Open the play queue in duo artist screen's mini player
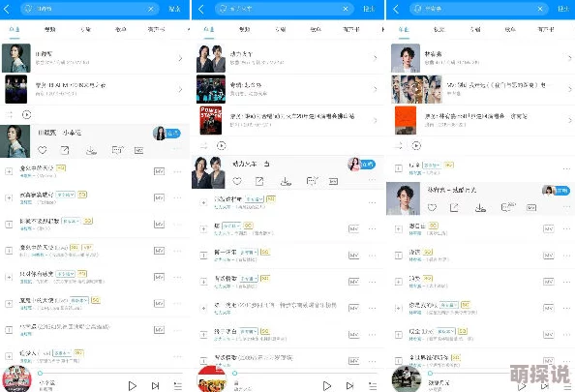Viewport: 575px width, 392px height. (373, 386)
